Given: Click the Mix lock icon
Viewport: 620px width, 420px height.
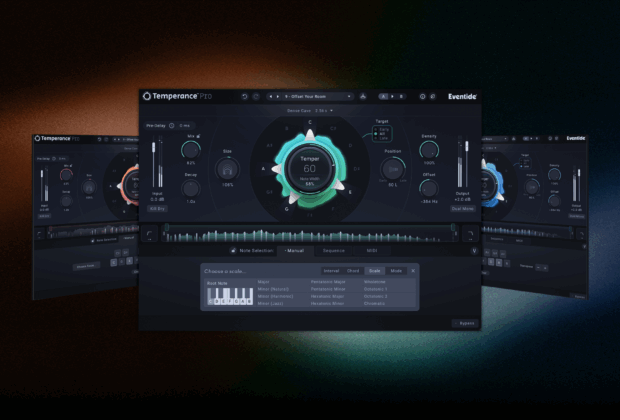Looking at the screenshot, I should [x=197, y=135].
